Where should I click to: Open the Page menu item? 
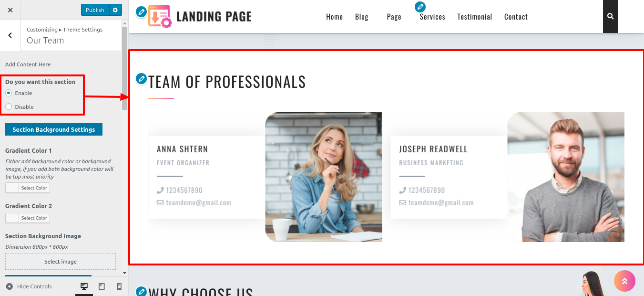[x=394, y=17]
